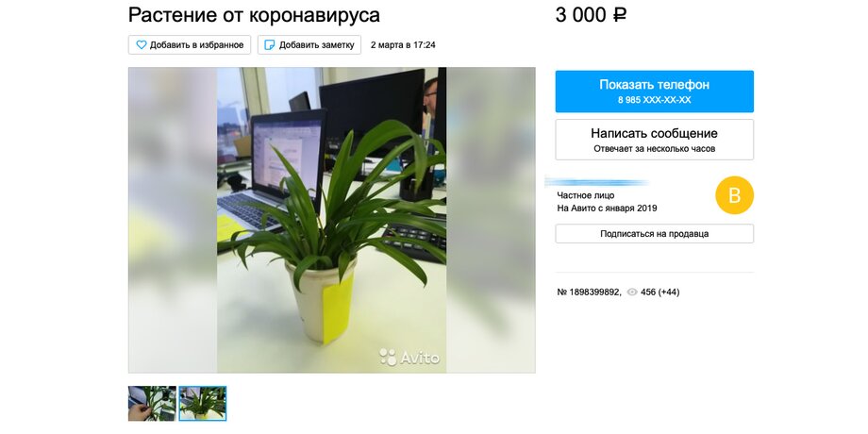
Task: Subscribe to the seller
Action: tap(655, 234)
